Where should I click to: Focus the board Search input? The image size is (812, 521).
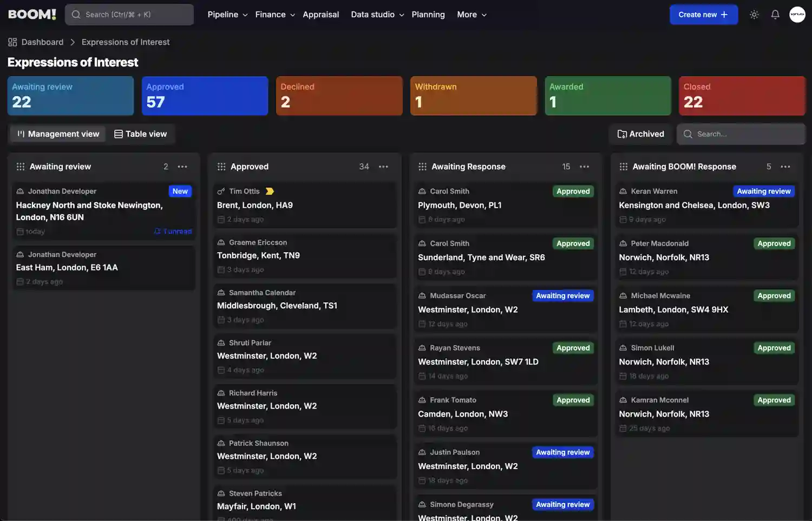(x=741, y=134)
